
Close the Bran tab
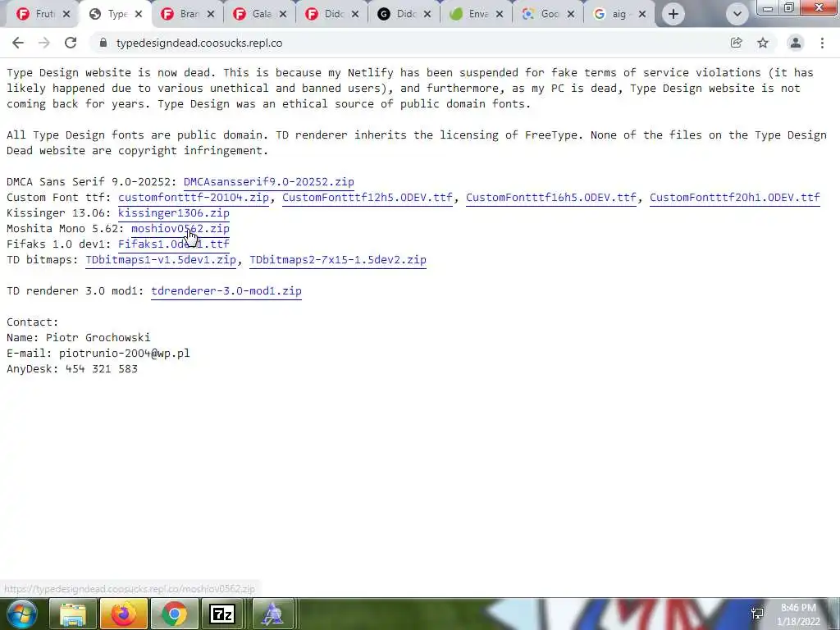211,14
